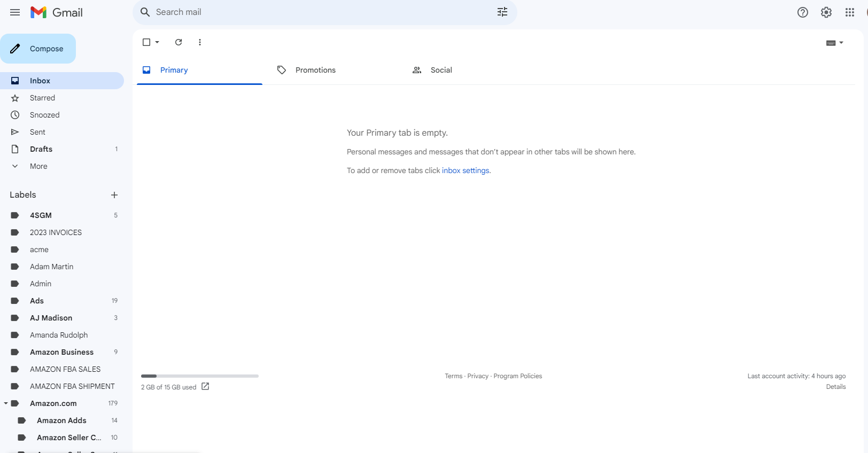The height and width of the screenshot is (453, 868).
Task: Click the Ads label tag icon
Action: 15,301
